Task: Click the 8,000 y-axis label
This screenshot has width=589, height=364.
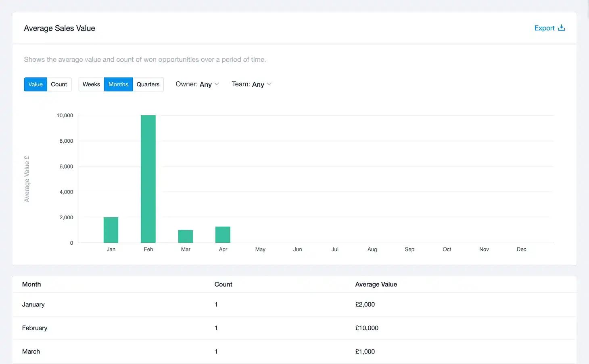Action: tap(66, 141)
